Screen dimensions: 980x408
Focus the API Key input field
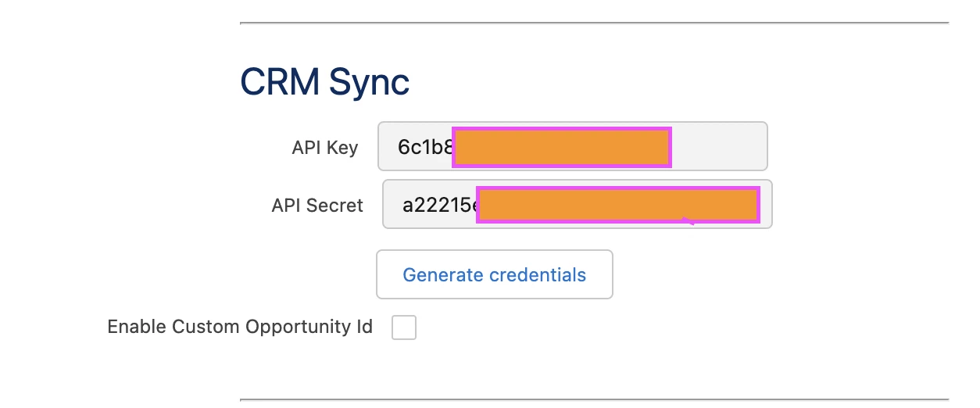coord(572,146)
